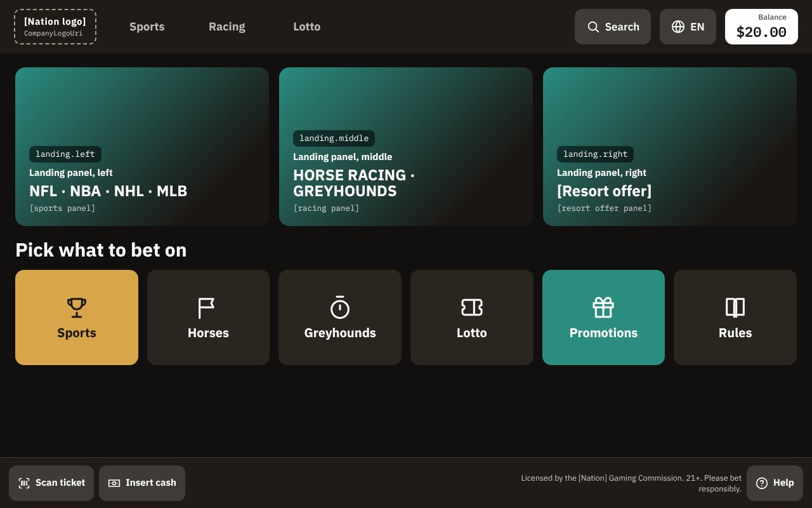The height and width of the screenshot is (508, 812).
Task: Click the gift icon on Promotions tile
Action: (x=603, y=308)
